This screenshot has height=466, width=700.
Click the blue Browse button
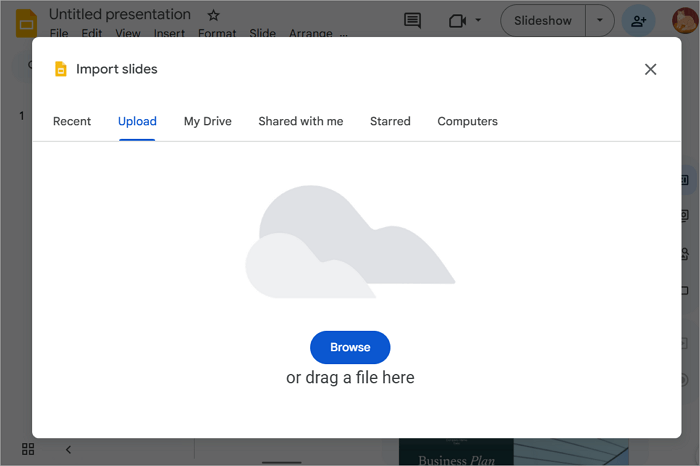tap(350, 347)
